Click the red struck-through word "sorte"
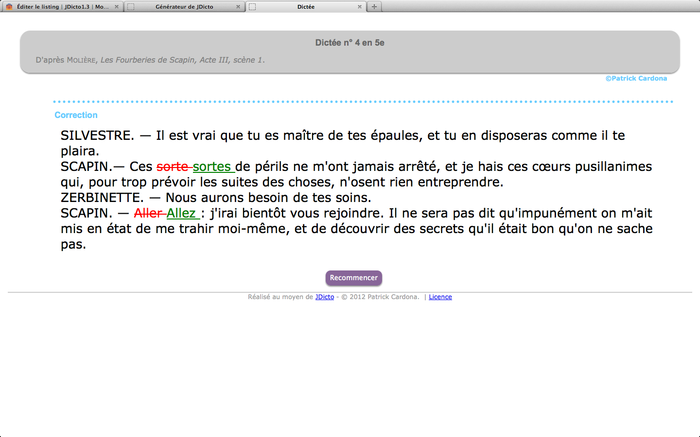This screenshot has width=700, height=437. 173,166
